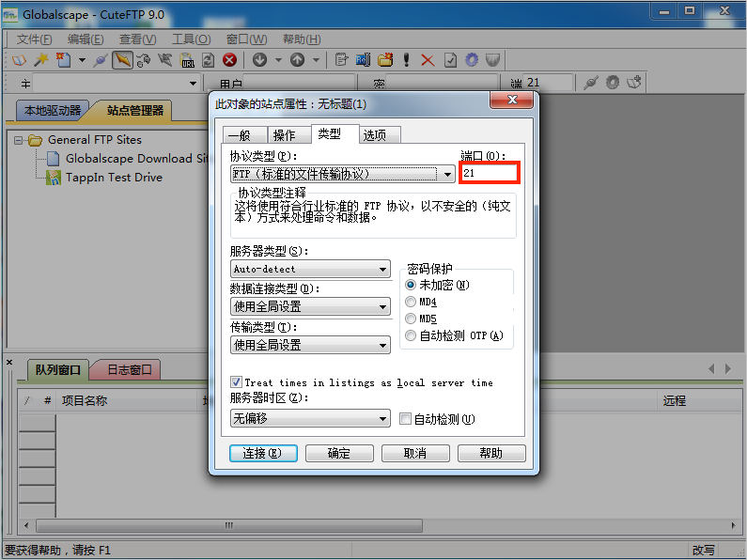Open the 帮助(H) menu
The width and height of the screenshot is (747, 560).
click(302, 39)
